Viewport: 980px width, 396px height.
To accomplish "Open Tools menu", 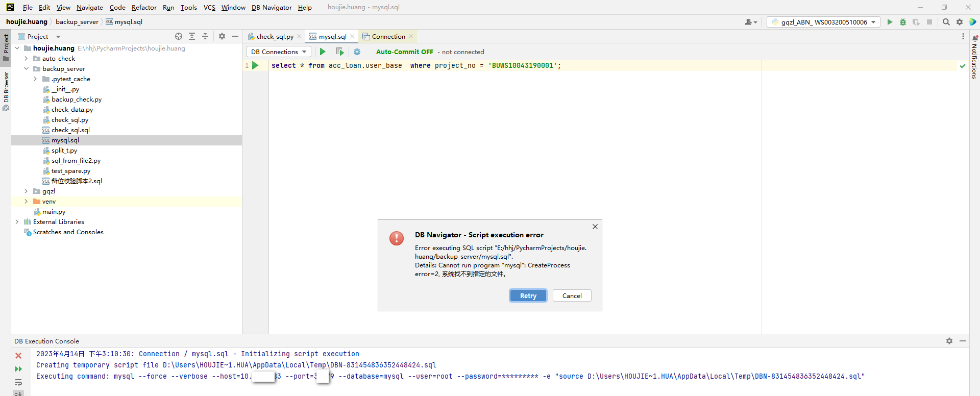I will pyautogui.click(x=188, y=7).
